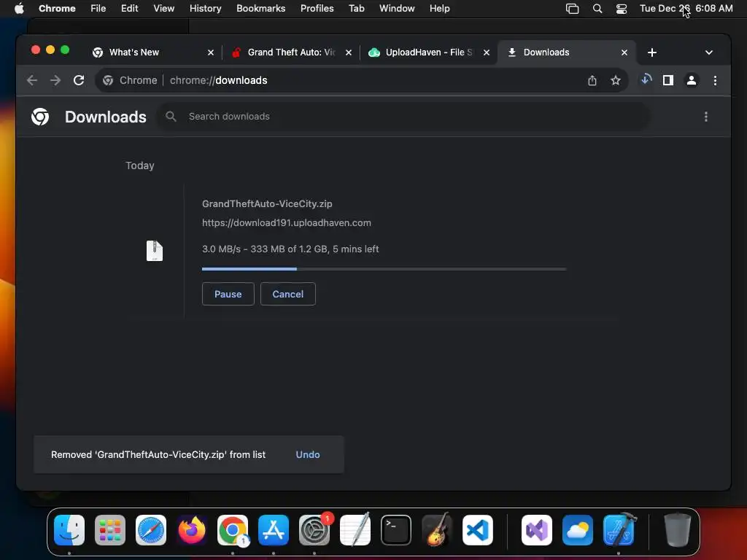Open the Apple menu
Viewport: 747px width, 560px height.
click(x=19, y=9)
